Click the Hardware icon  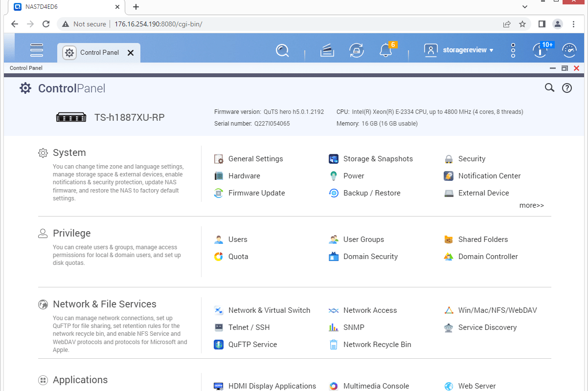[x=219, y=176]
